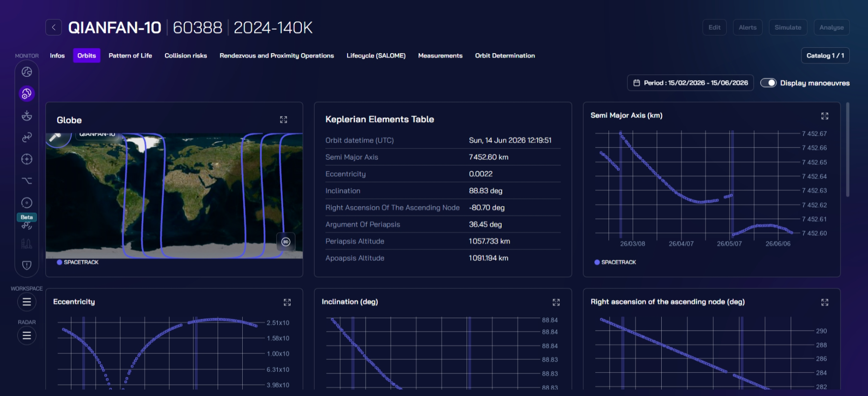Viewport: 868px width, 396px height.
Task: Open the Pattern of Life tab
Action: pyautogui.click(x=130, y=56)
